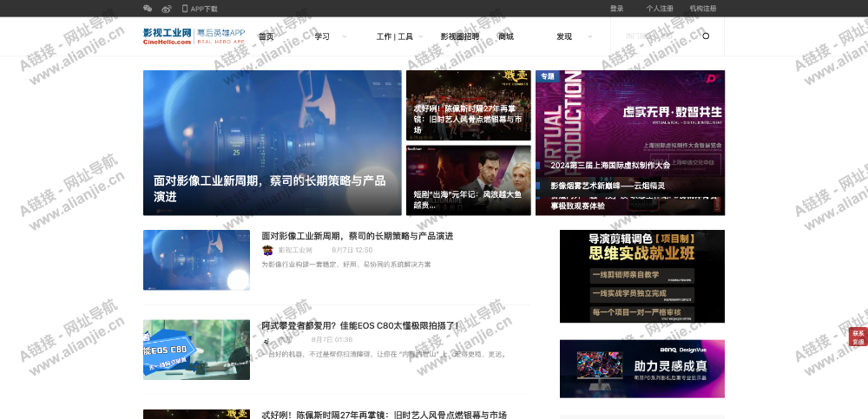Open the WeChat icon in top bar

148,9
